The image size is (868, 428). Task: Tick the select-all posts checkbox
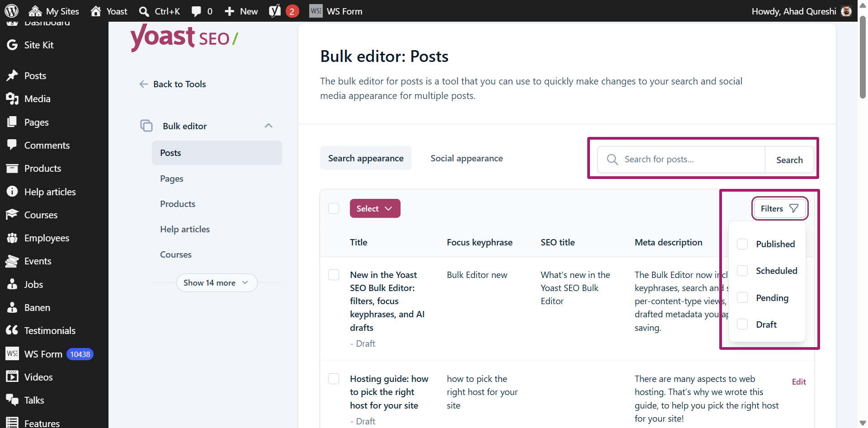tap(334, 208)
